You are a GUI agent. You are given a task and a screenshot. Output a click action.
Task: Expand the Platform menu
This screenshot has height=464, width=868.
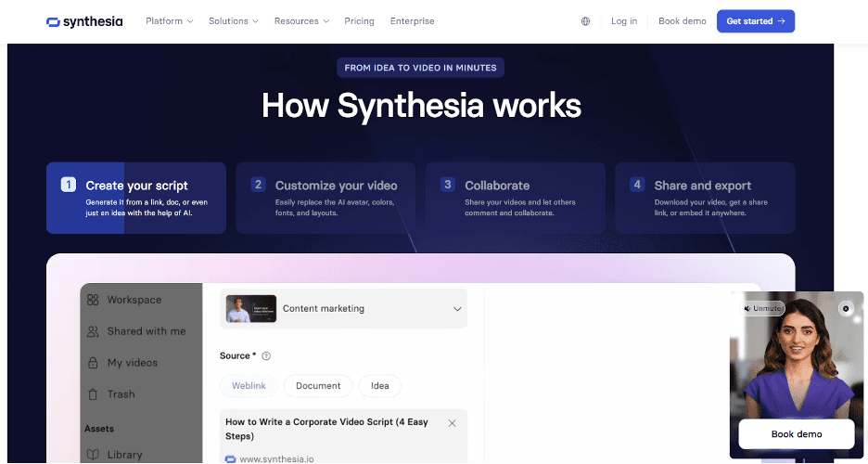pyautogui.click(x=170, y=21)
